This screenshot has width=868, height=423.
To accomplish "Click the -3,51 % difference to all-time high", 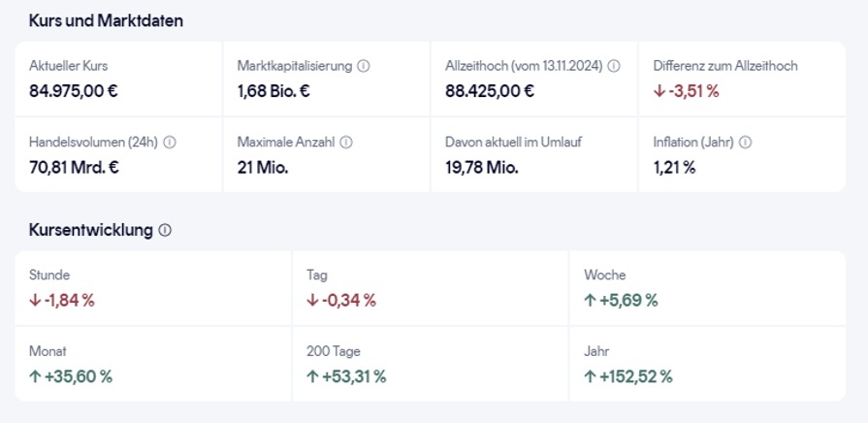I will [693, 91].
